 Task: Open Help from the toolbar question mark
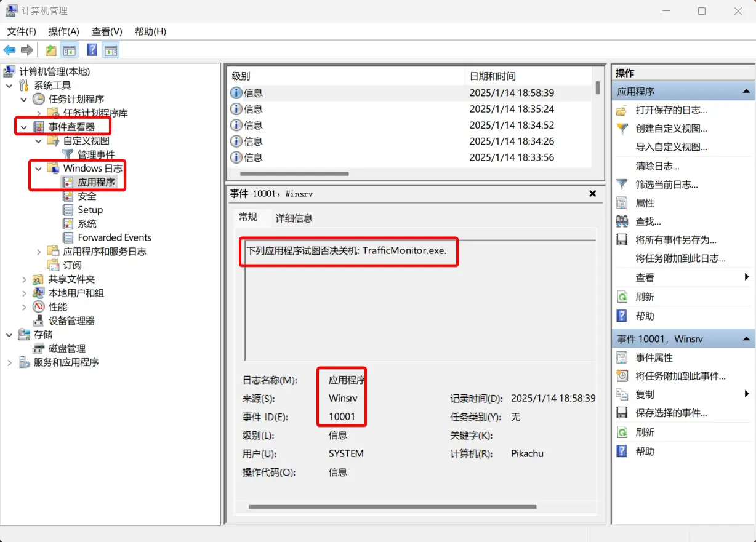click(x=92, y=50)
